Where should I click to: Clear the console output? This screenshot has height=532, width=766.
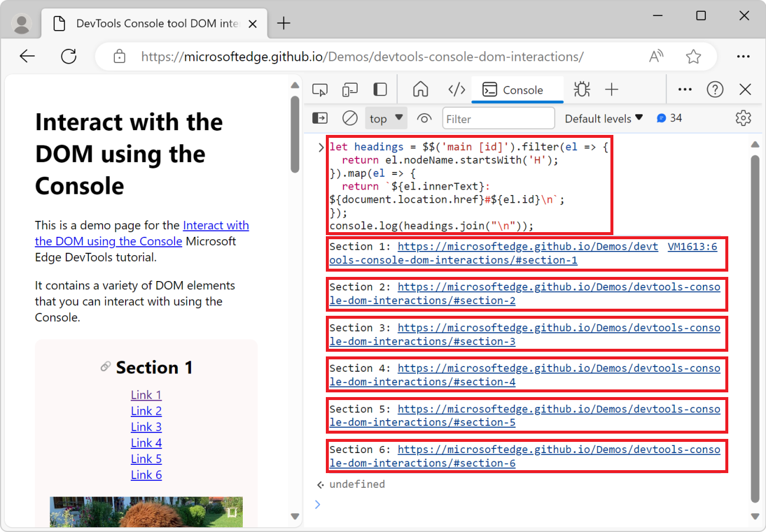click(x=349, y=118)
